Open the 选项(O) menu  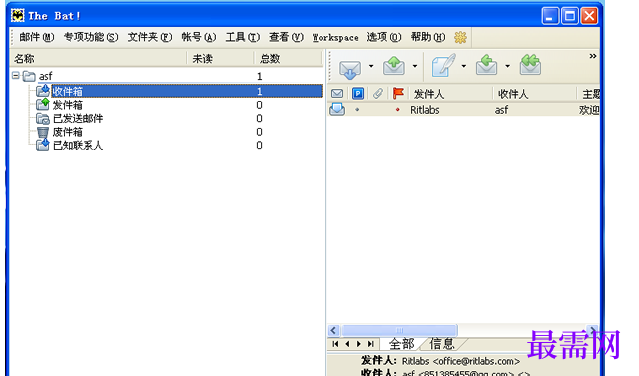(x=384, y=37)
